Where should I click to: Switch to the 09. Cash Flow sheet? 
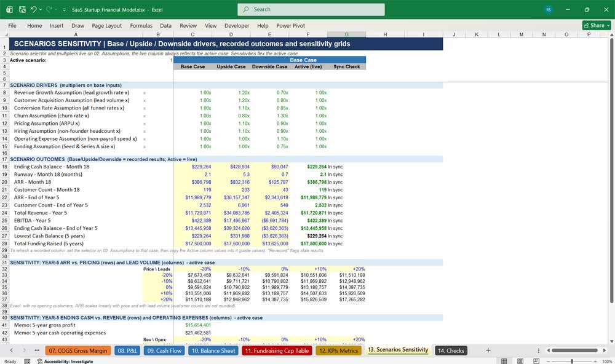point(164,350)
